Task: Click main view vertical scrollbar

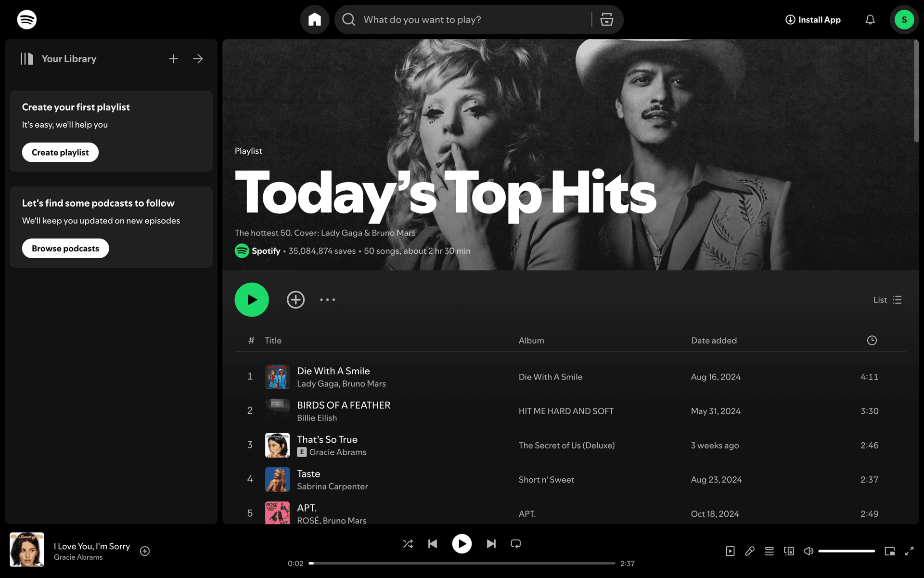Action: (916, 92)
